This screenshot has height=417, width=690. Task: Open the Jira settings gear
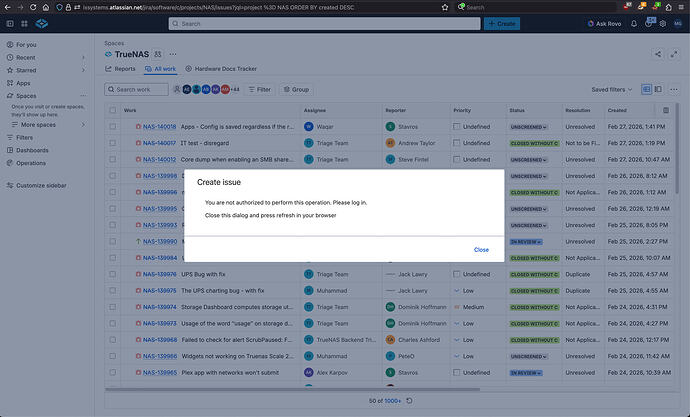663,24
